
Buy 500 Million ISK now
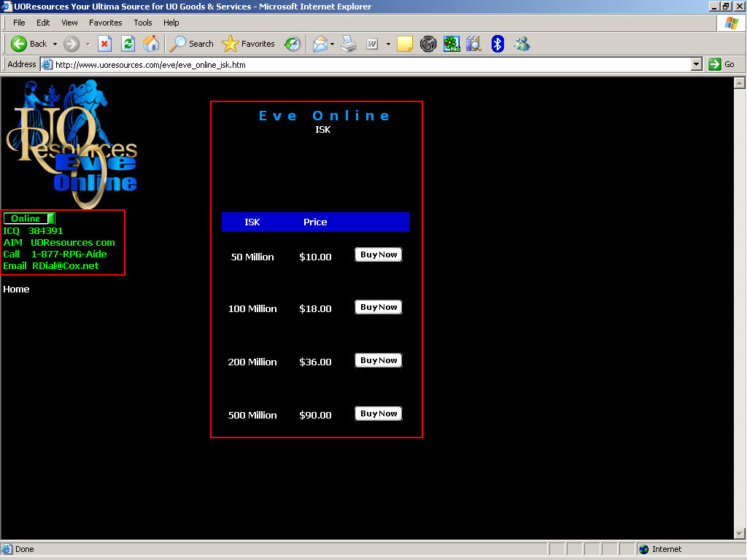point(379,414)
